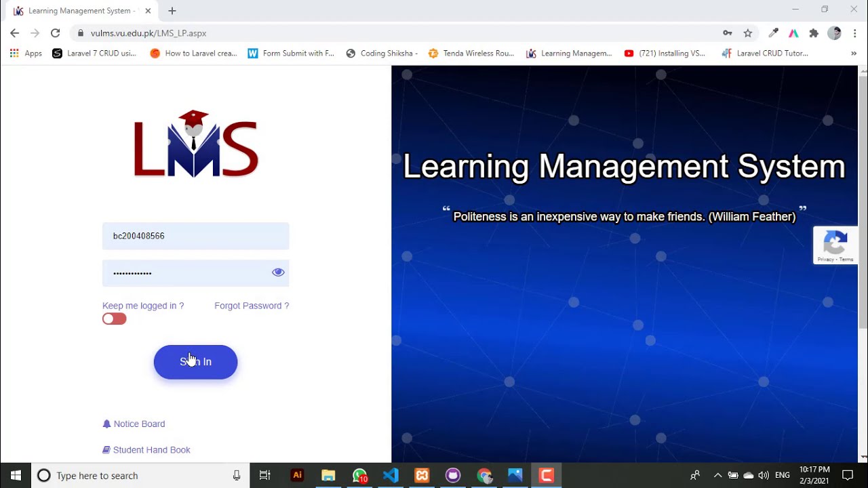
Task: Open a new browser tab
Action: pos(172,11)
